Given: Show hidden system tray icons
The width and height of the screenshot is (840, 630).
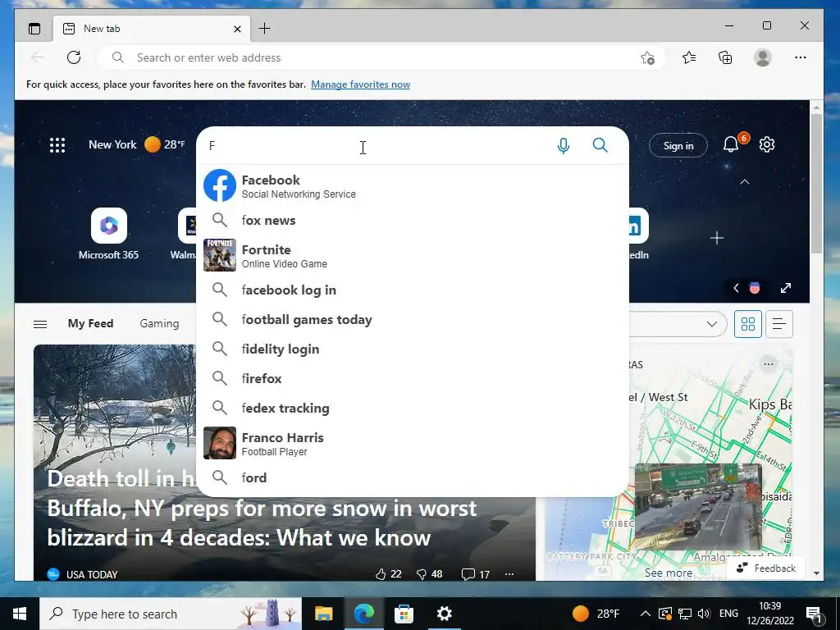Looking at the screenshot, I should [x=645, y=614].
